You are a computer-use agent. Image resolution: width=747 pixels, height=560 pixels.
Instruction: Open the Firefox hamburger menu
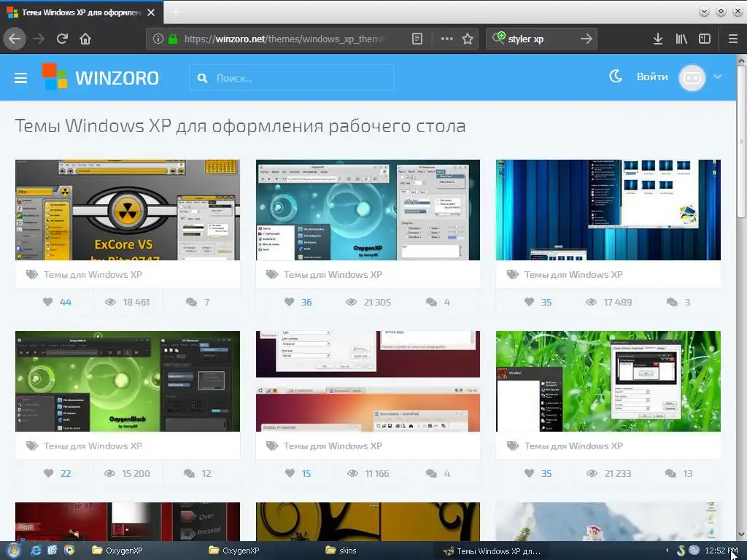(732, 39)
